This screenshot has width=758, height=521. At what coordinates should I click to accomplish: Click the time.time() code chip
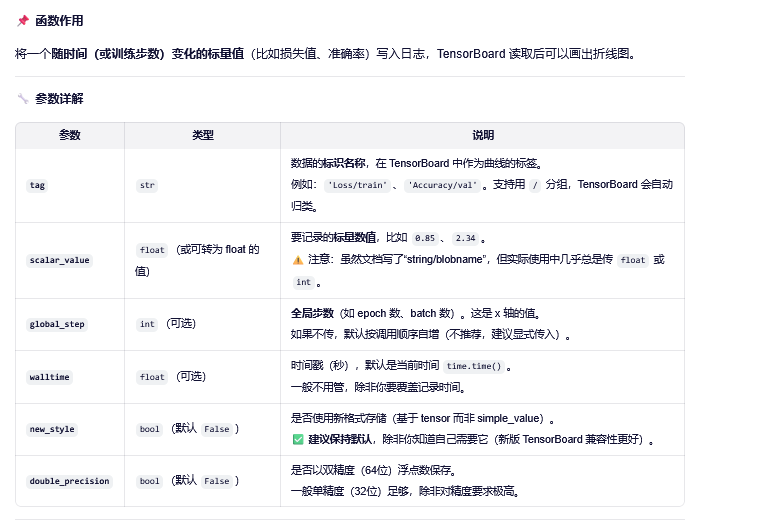(474, 366)
